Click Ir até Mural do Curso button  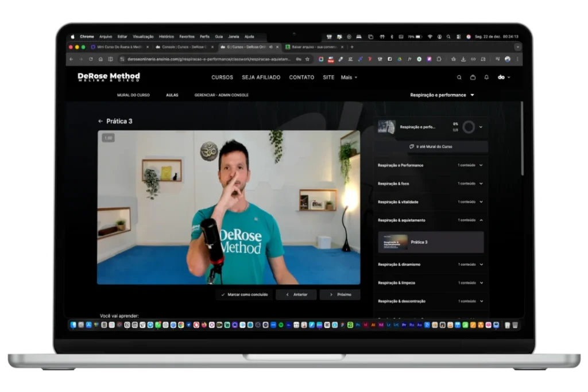click(431, 146)
